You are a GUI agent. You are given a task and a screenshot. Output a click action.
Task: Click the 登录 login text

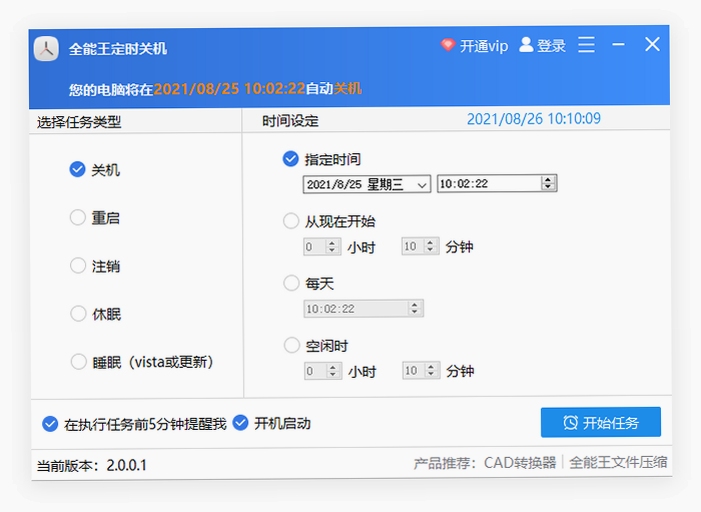pyautogui.click(x=551, y=46)
